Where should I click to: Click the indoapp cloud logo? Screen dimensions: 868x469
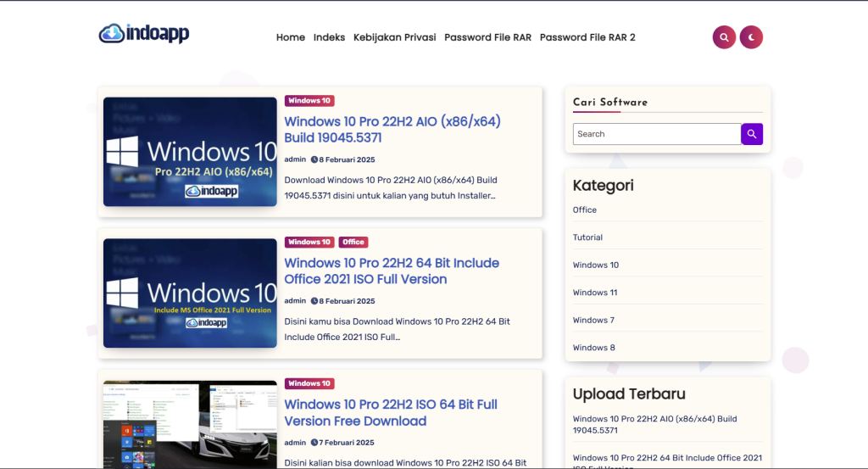pyautogui.click(x=143, y=34)
